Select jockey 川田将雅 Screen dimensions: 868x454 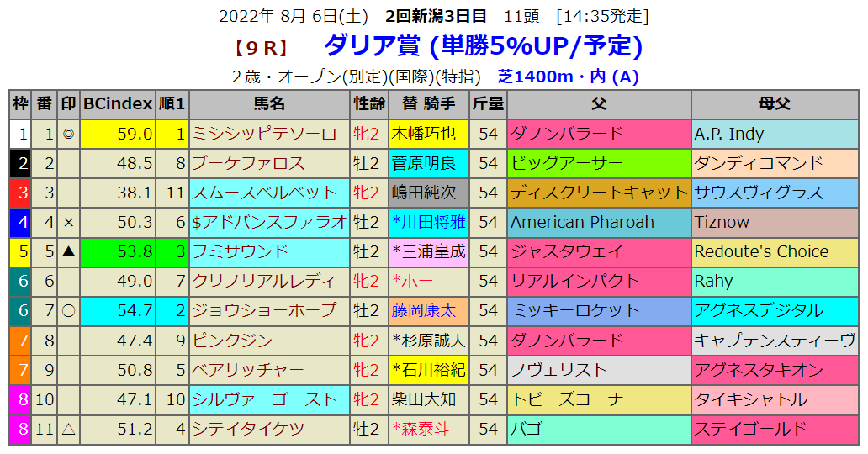point(429,222)
